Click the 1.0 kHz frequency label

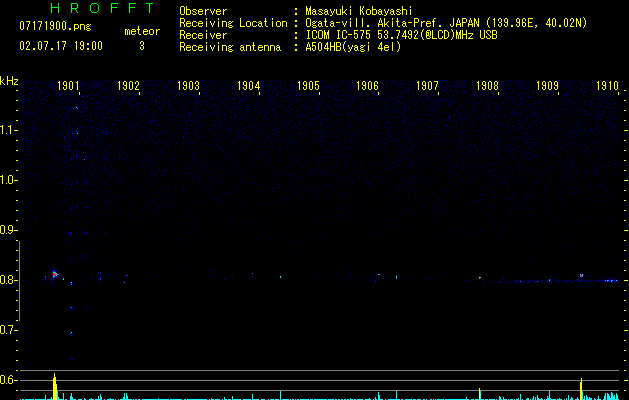point(8,180)
